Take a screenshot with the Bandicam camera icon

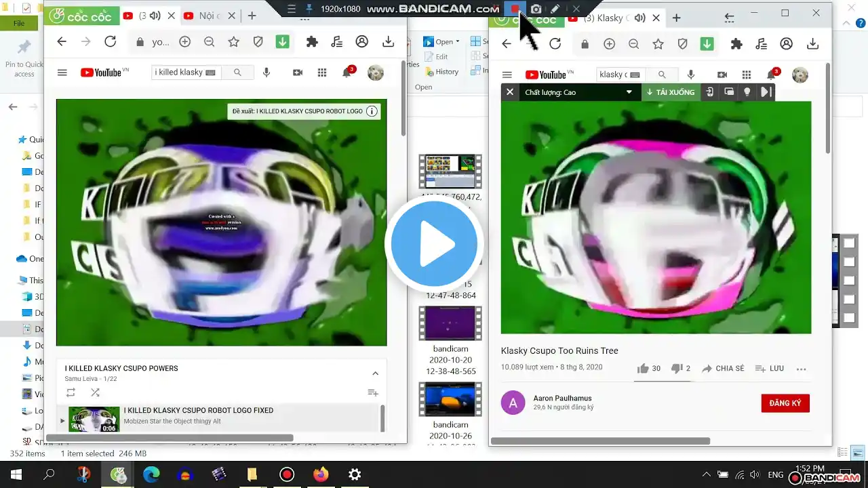click(x=536, y=9)
